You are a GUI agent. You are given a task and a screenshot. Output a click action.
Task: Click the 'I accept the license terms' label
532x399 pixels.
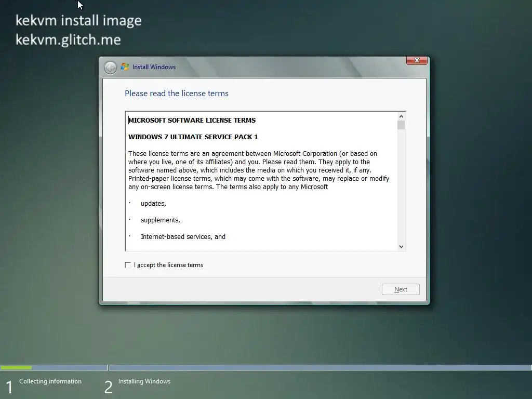pyautogui.click(x=169, y=265)
